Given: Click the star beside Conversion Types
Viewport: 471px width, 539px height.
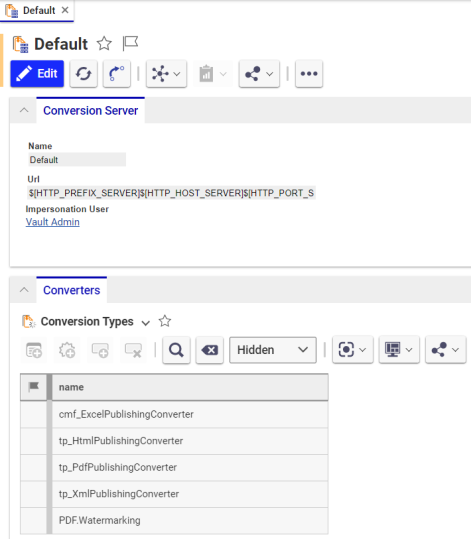Looking at the screenshot, I should (x=165, y=321).
